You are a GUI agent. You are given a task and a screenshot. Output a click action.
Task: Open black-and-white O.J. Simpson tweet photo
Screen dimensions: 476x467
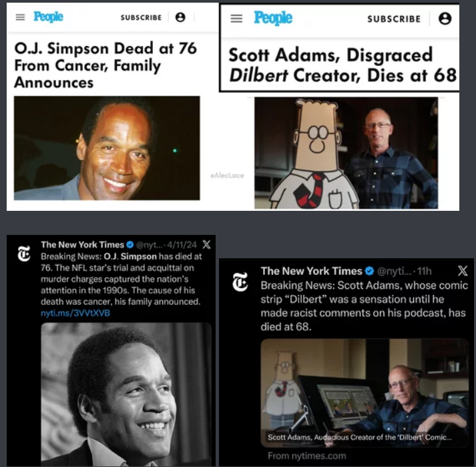point(126,394)
